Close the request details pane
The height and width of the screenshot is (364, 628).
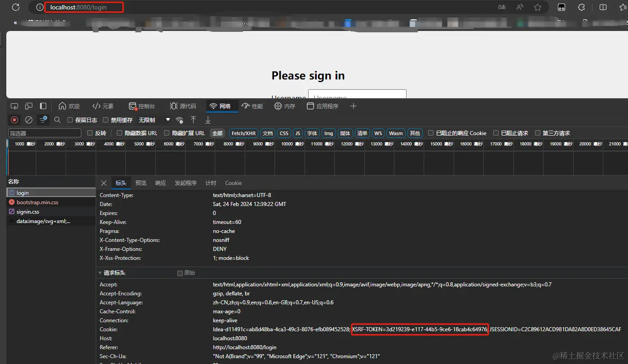click(x=104, y=183)
